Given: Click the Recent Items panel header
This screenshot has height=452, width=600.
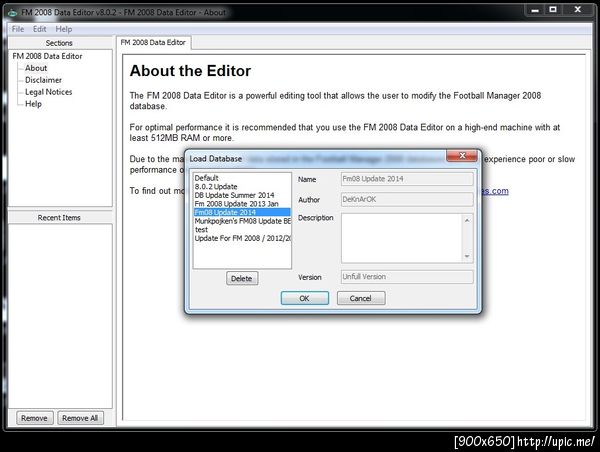Looking at the screenshot, I should click(x=59, y=217).
